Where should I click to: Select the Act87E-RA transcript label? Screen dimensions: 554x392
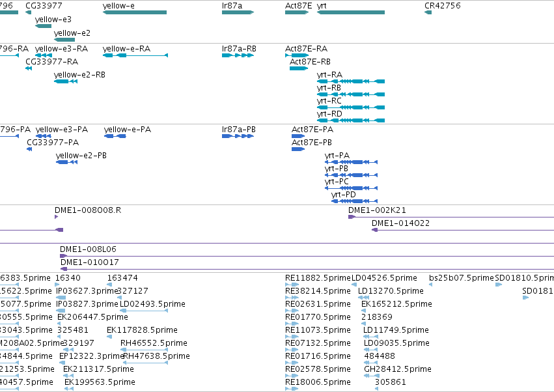click(307, 49)
